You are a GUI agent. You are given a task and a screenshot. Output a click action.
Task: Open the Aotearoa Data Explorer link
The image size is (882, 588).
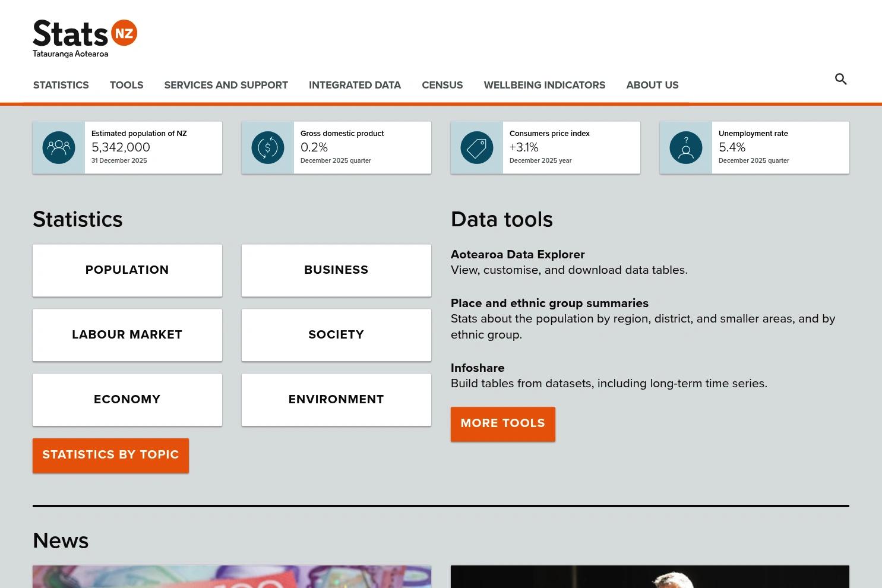[518, 254]
